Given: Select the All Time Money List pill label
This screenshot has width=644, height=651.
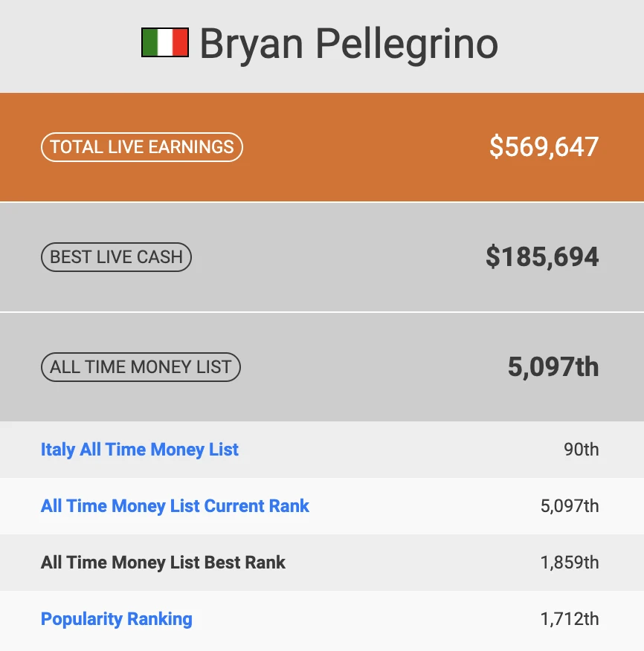Looking at the screenshot, I should tap(141, 367).
